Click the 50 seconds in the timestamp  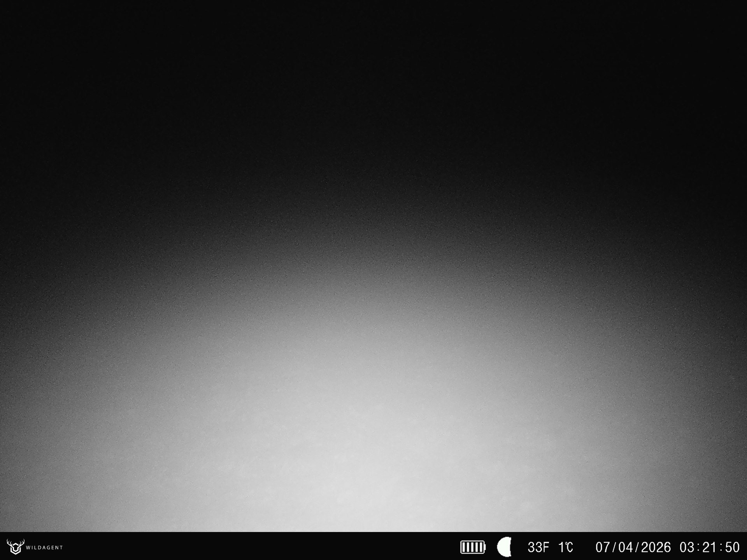(732, 547)
